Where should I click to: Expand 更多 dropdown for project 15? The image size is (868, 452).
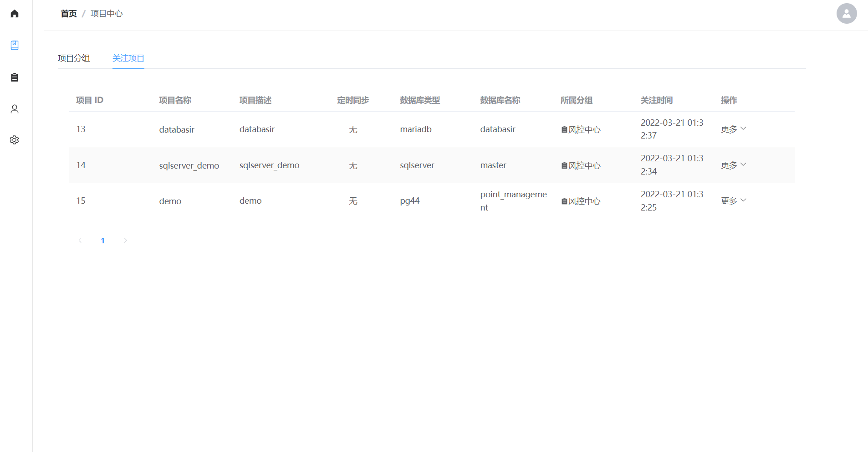click(x=733, y=201)
